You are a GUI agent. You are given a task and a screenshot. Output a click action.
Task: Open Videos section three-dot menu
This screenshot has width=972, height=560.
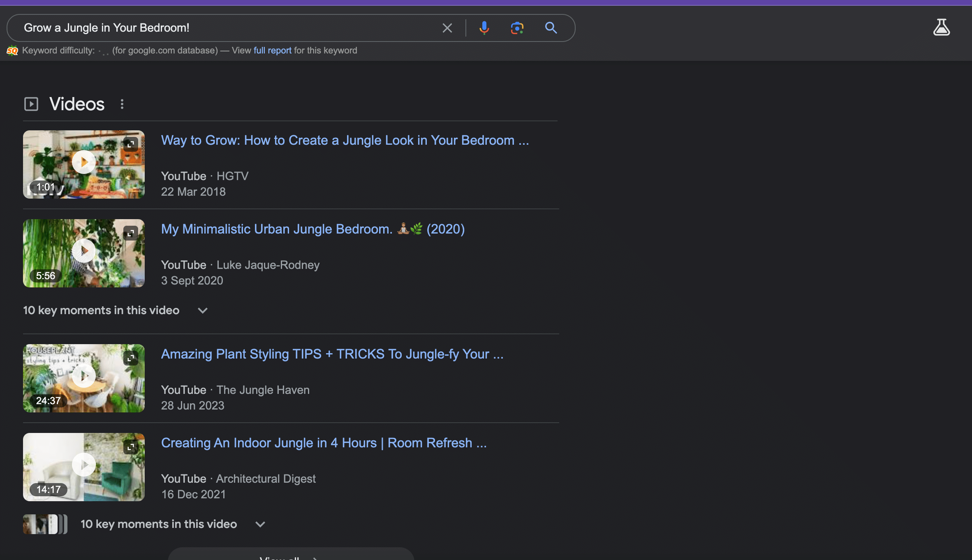point(122,104)
